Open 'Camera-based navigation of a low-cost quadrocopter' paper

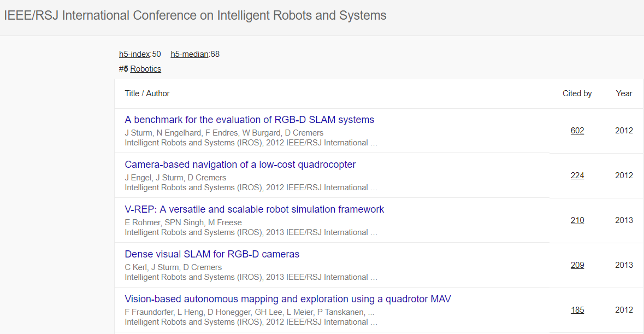(x=240, y=165)
